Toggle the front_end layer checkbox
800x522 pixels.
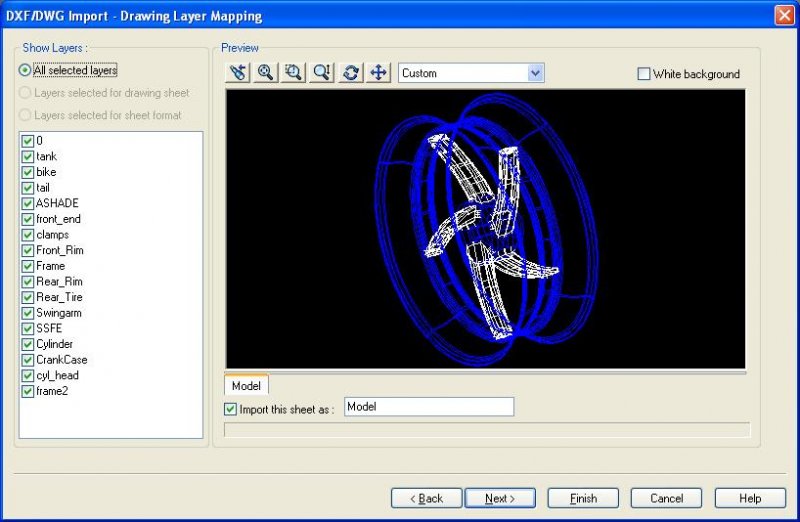(x=28, y=219)
